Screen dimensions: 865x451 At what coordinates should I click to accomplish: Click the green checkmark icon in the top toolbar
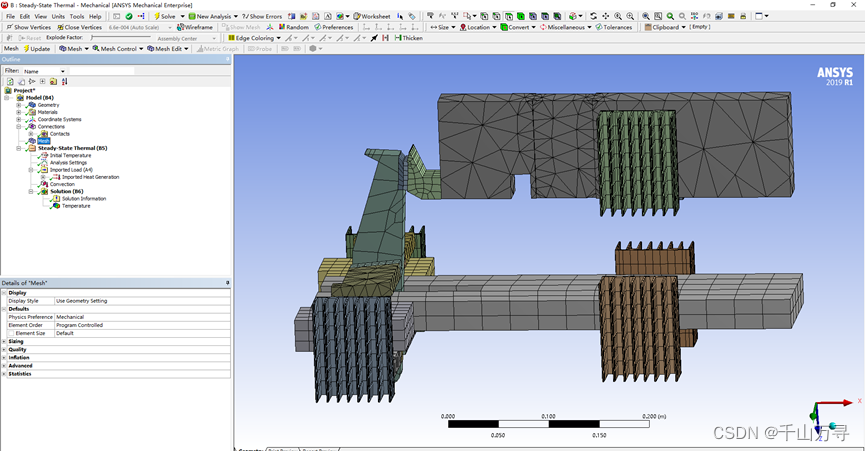129,16
